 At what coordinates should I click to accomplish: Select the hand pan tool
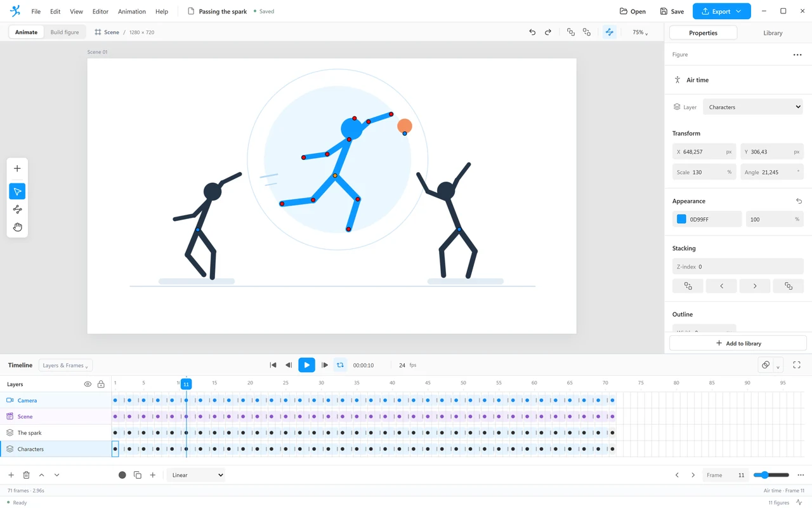click(x=17, y=227)
